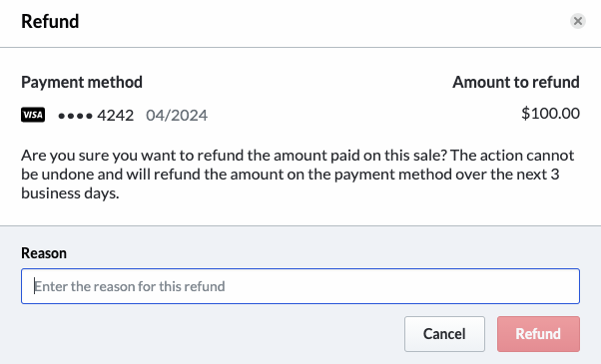This screenshot has height=364, width=601.
Task: Click the 'be undone and will refund' text
Action: point(111,175)
